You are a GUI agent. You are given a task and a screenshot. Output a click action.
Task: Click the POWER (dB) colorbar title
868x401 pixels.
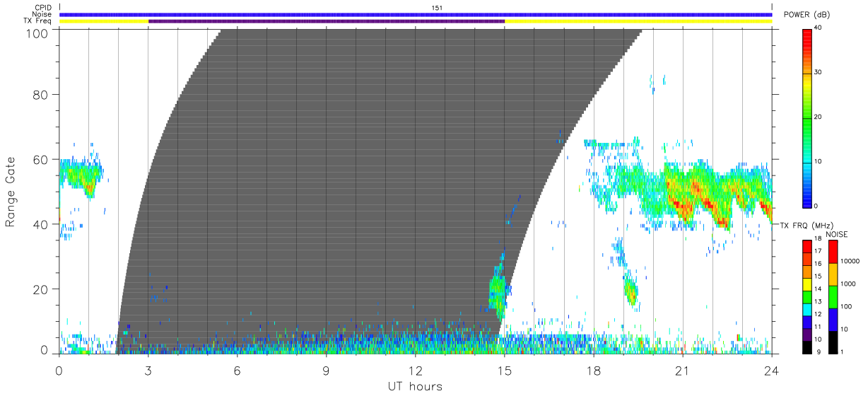(807, 15)
